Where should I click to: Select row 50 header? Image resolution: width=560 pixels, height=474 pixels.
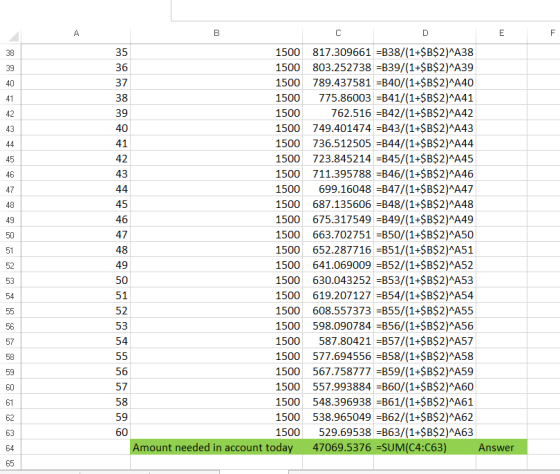coord(10,235)
